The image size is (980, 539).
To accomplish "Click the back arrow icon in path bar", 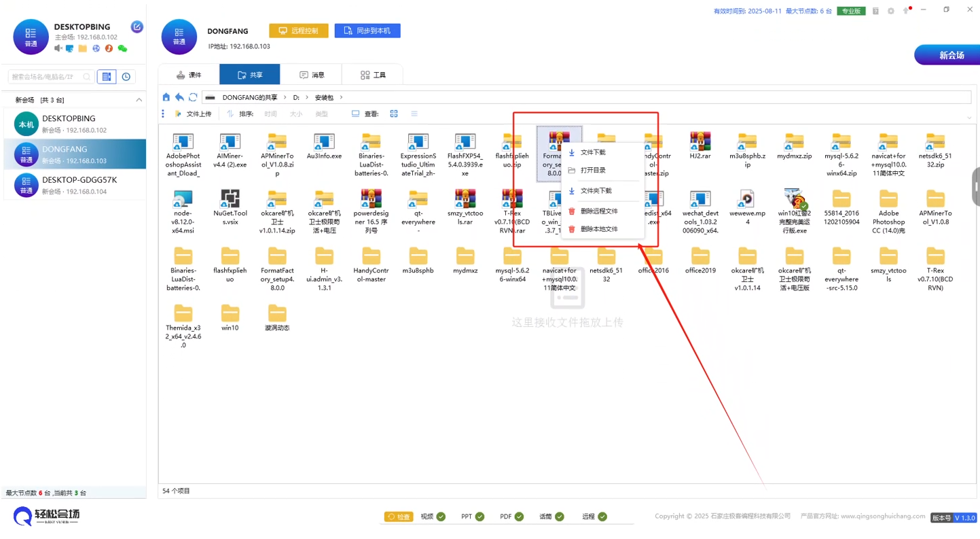I will coord(179,97).
